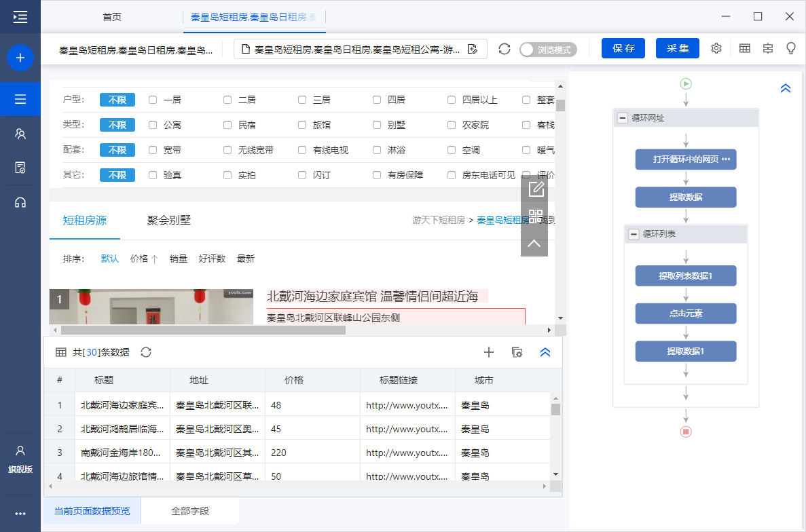The height and width of the screenshot is (532, 806).
Task: Click the blue plus new task button
Action: [x=20, y=58]
